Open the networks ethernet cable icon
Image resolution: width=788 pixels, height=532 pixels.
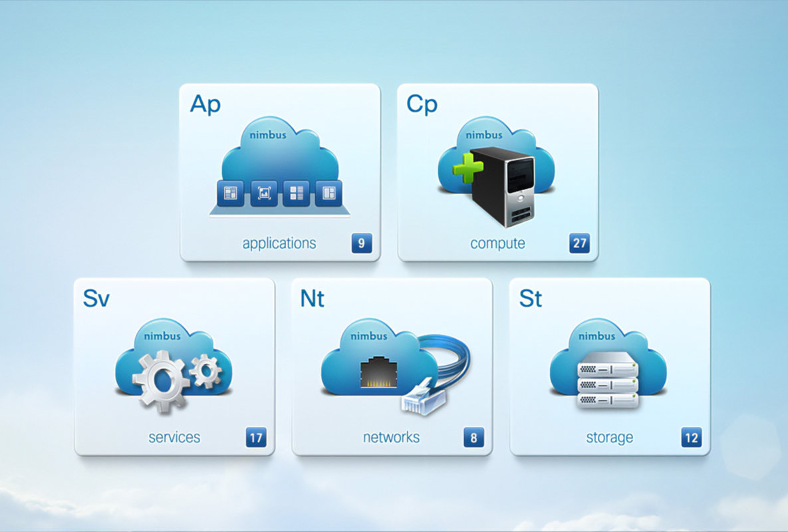pyautogui.click(x=435, y=376)
